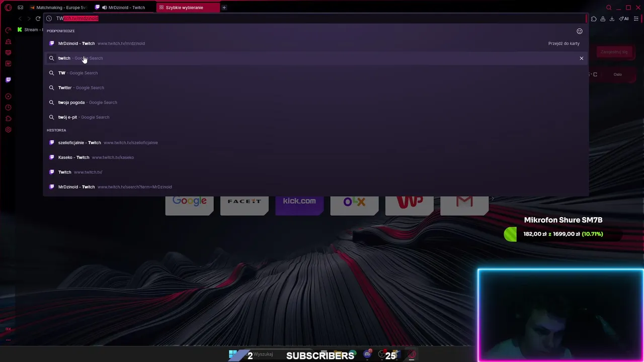Click the address bar text field
Image resolution: width=644 pixels, height=362 pixels.
[317, 19]
